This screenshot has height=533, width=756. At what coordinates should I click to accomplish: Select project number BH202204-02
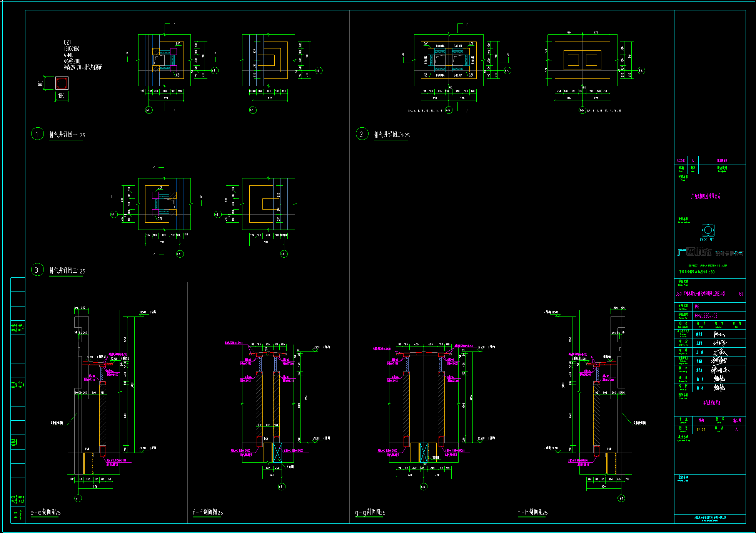tap(706, 316)
